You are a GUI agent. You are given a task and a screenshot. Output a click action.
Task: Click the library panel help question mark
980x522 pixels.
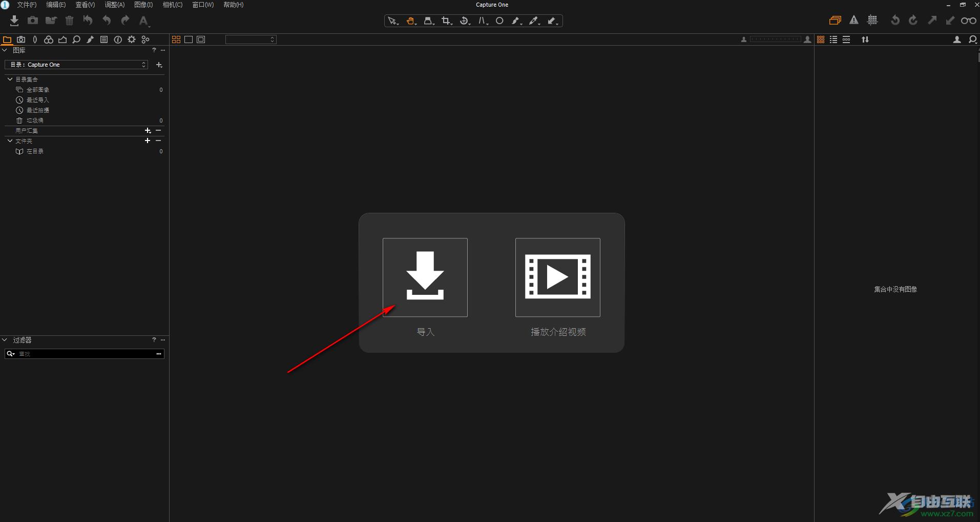coord(154,50)
